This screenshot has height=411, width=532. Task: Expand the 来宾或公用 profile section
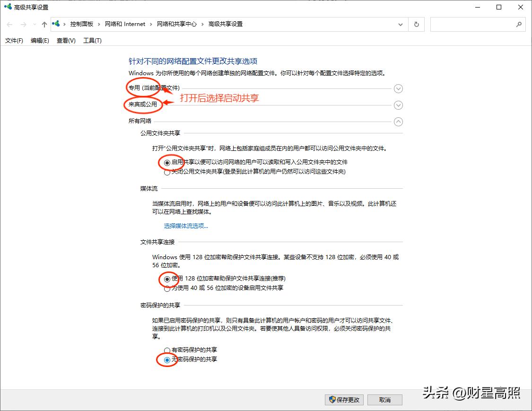pos(398,105)
